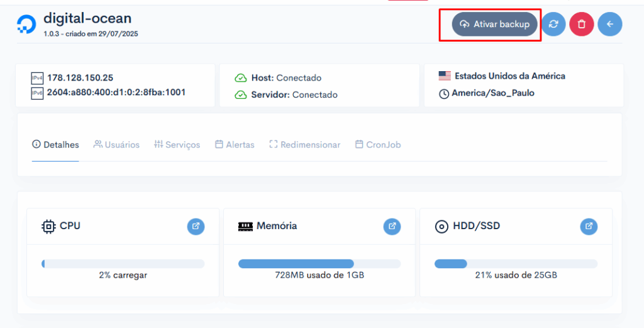Click the version text 1.0.3 criado em 29/07/2025
The width and height of the screenshot is (644, 328).
click(91, 34)
